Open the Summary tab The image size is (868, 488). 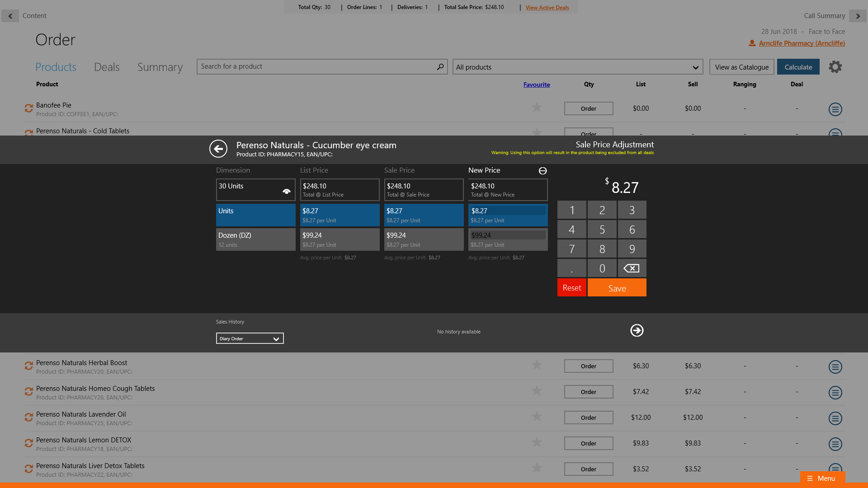pos(160,67)
